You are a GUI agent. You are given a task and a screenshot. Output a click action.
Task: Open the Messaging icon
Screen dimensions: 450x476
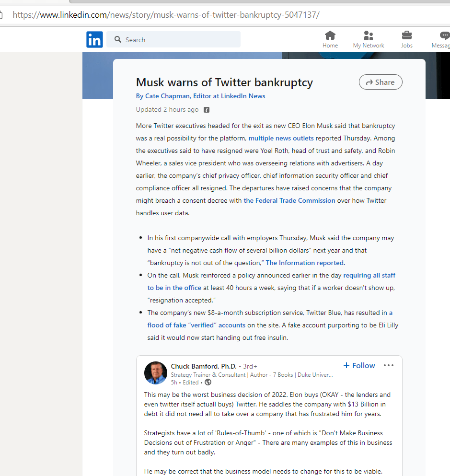tap(444, 36)
